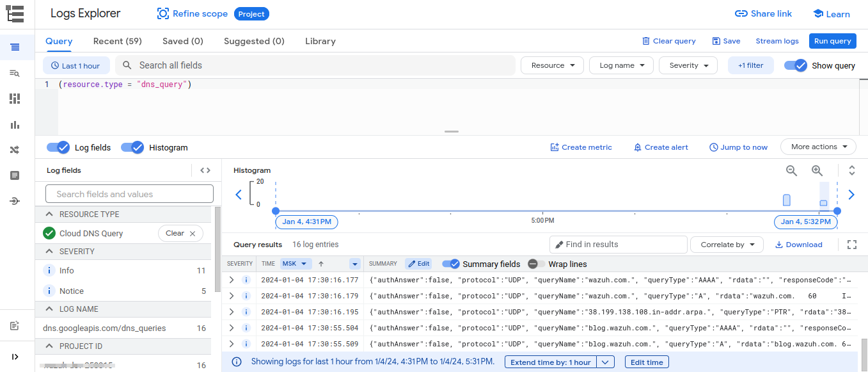The width and height of the screenshot is (868, 372).
Task: Zoom in on the histogram
Action: coord(817,170)
